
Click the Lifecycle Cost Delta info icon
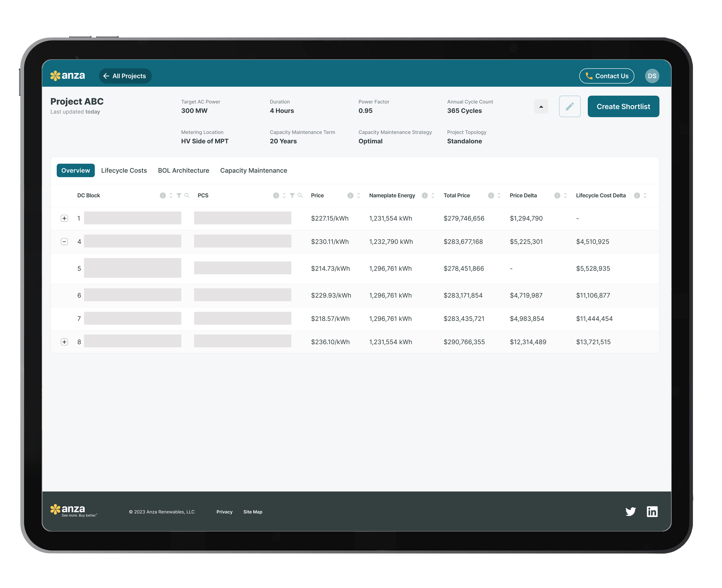[x=637, y=196]
